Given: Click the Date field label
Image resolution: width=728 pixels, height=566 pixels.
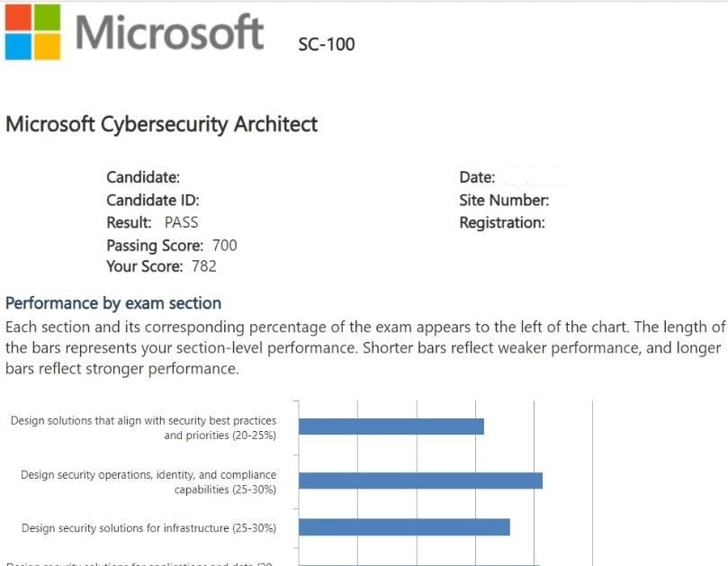Looking at the screenshot, I should pos(477,178).
